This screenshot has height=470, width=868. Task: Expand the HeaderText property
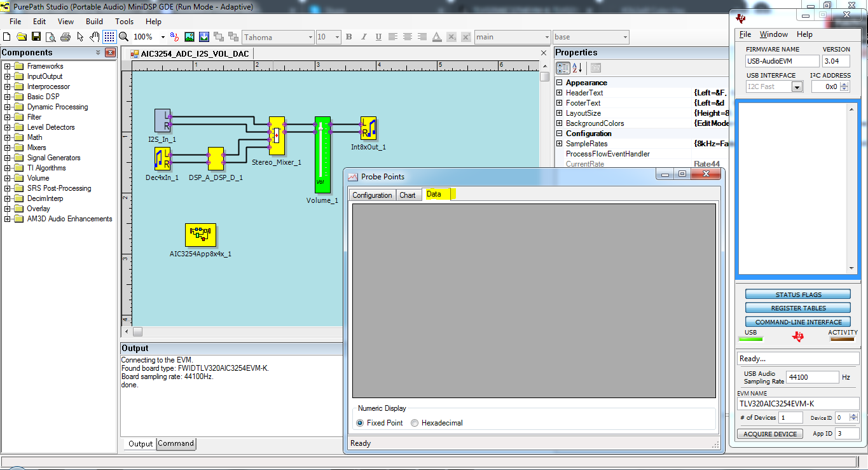click(x=560, y=93)
